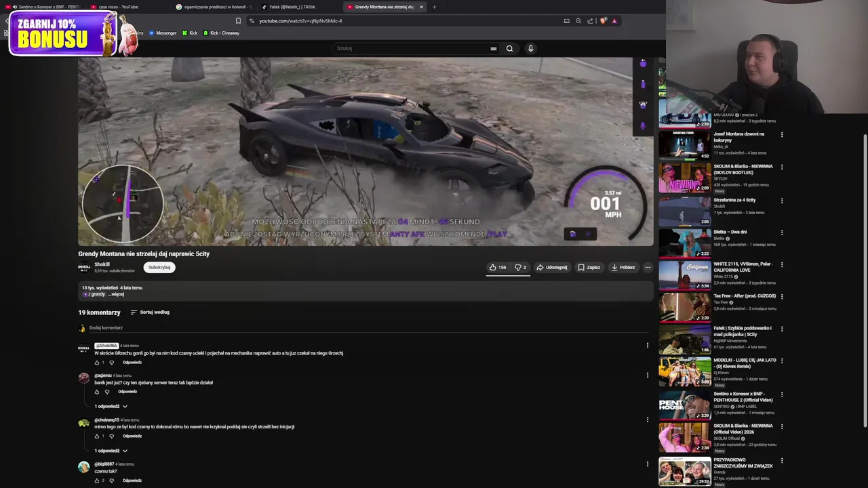Image resolution: width=868 pixels, height=488 pixels.
Task: Open more actions menu beside Pobierz
Action: tap(648, 267)
